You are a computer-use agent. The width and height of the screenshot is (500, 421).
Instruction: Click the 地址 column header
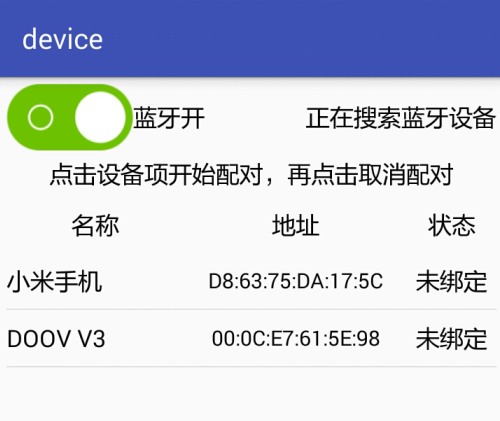(x=296, y=225)
